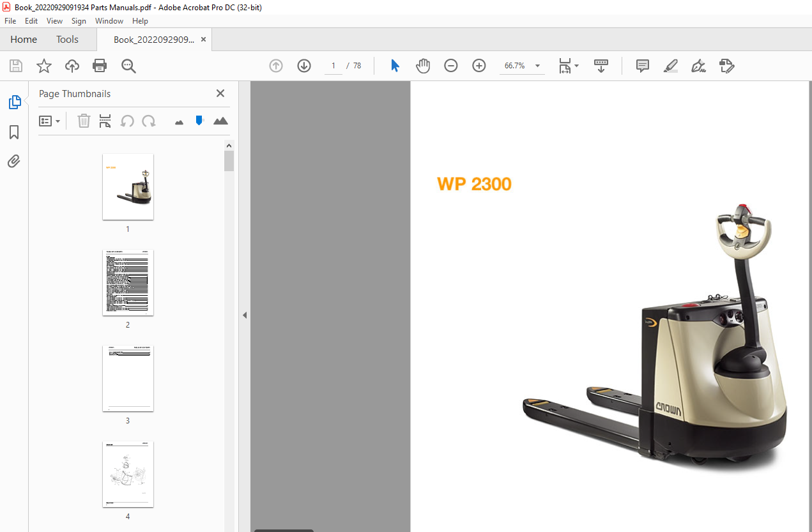
Task: Click the Save file icon
Action: click(x=16, y=66)
